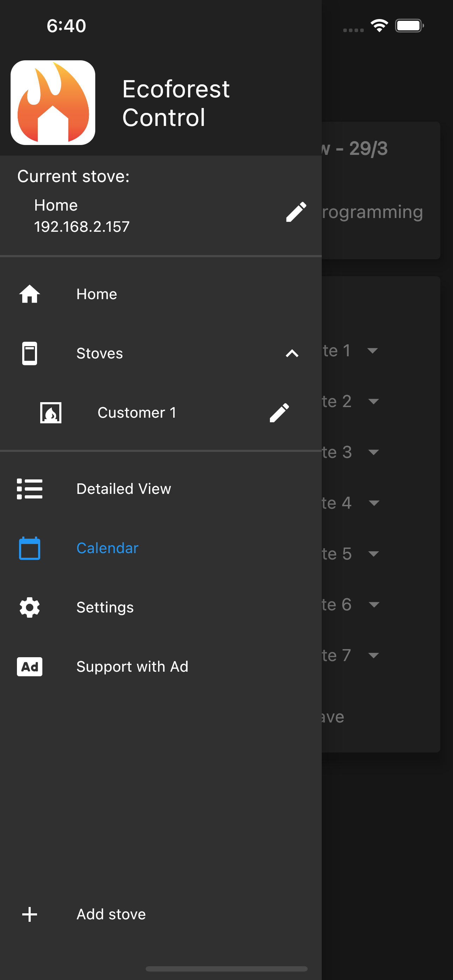Image resolution: width=453 pixels, height=980 pixels.
Task: Tap the house icon beside Home
Action: (x=30, y=294)
